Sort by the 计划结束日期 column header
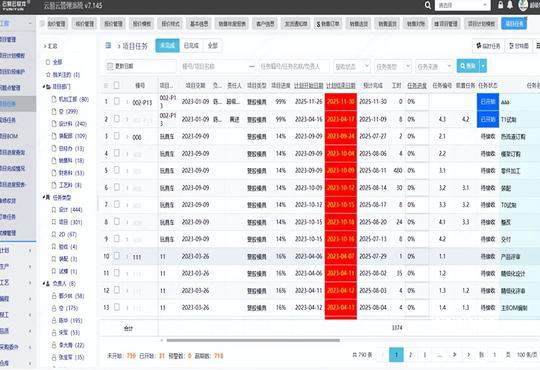This screenshot has width=540, height=370. (x=341, y=85)
